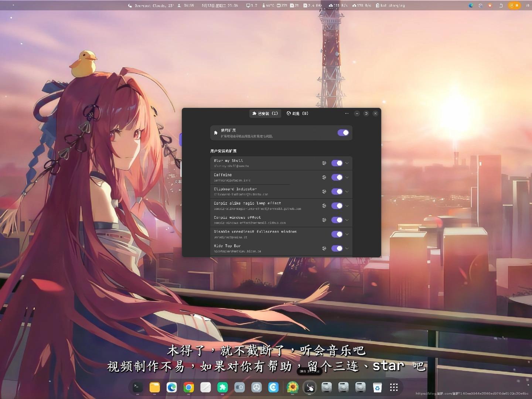
Task: Open Compiz windows effect settings gear
Action: pos(324,220)
